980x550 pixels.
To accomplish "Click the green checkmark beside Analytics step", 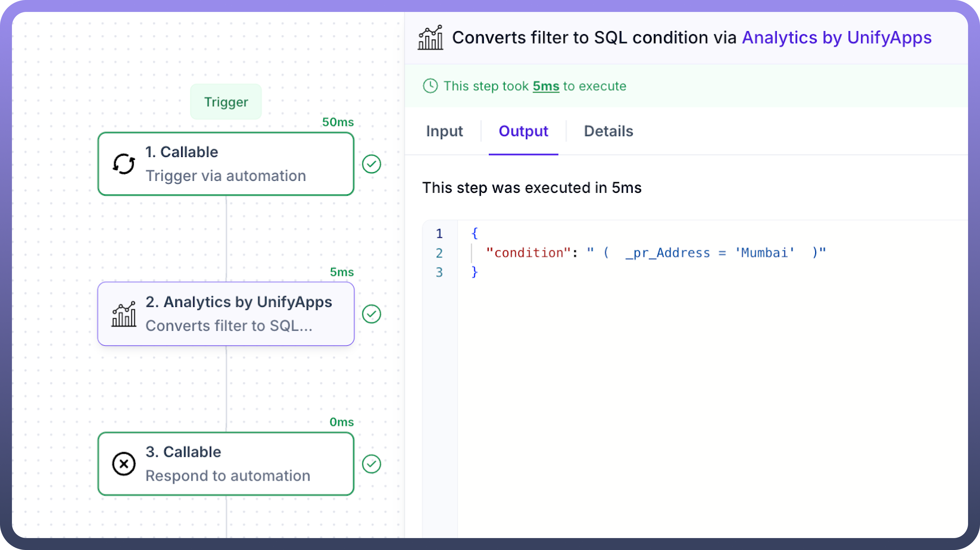I will coord(371,314).
